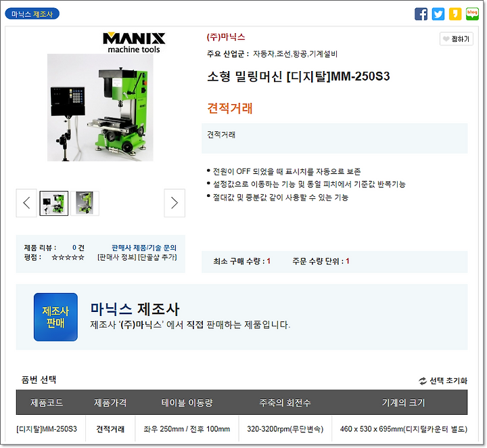Open the [판매사 정보] link
The height and width of the screenshot is (448, 487).
117,258
